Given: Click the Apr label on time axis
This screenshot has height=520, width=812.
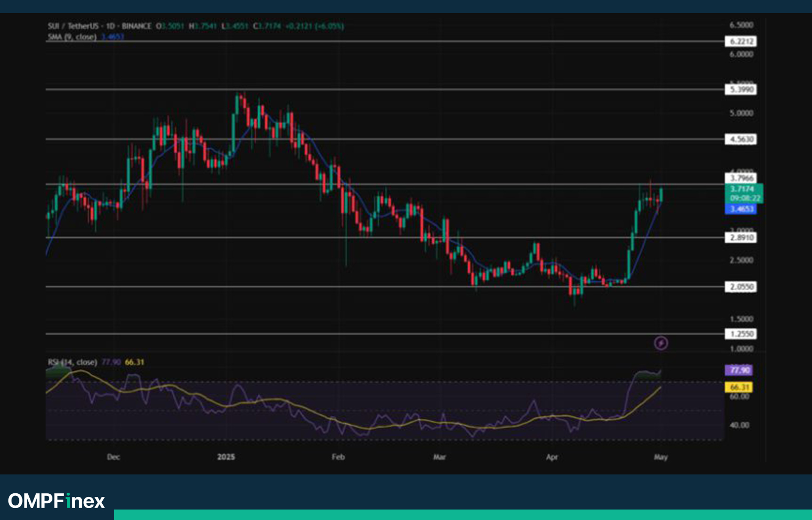Looking at the screenshot, I should tap(552, 457).
